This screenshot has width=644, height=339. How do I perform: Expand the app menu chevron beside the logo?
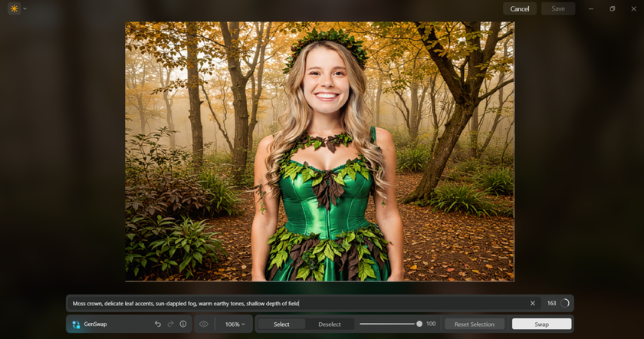point(25,8)
